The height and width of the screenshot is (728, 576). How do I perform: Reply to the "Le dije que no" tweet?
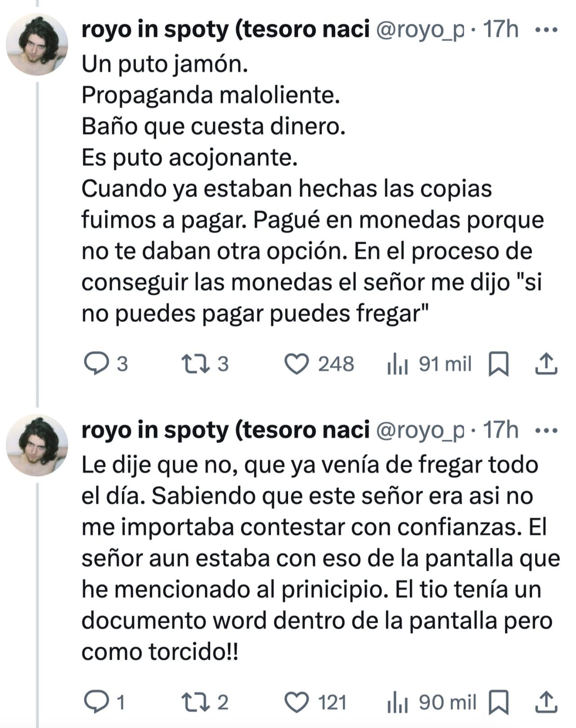(96, 702)
